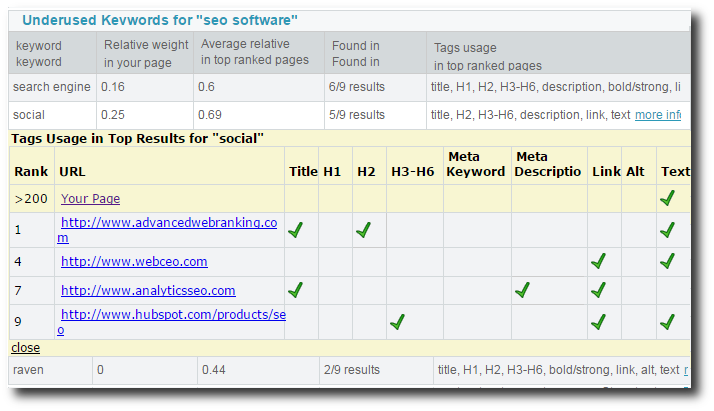Click Title checkmark for analyticsseo row
The image size is (714, 411).
296,289
